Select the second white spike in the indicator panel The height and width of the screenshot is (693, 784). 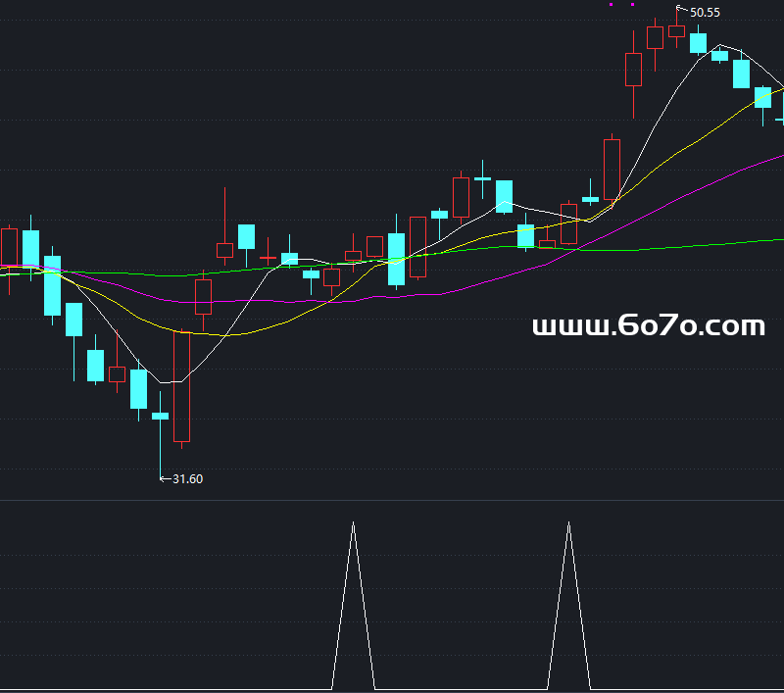coord(568,606)
